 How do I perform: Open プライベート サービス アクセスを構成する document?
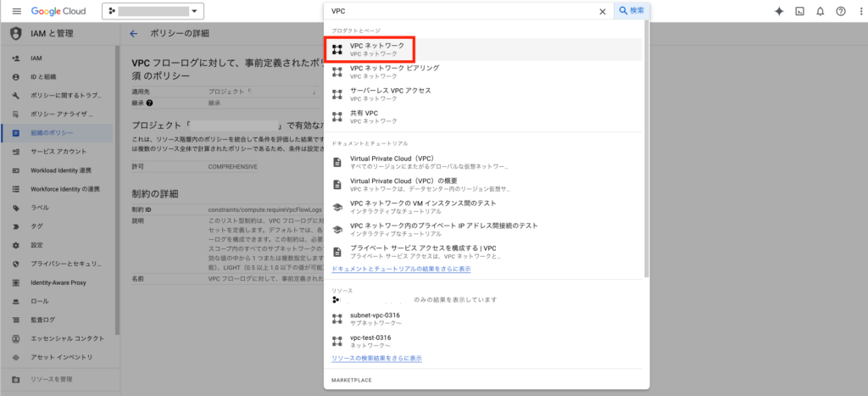point(483,252)
